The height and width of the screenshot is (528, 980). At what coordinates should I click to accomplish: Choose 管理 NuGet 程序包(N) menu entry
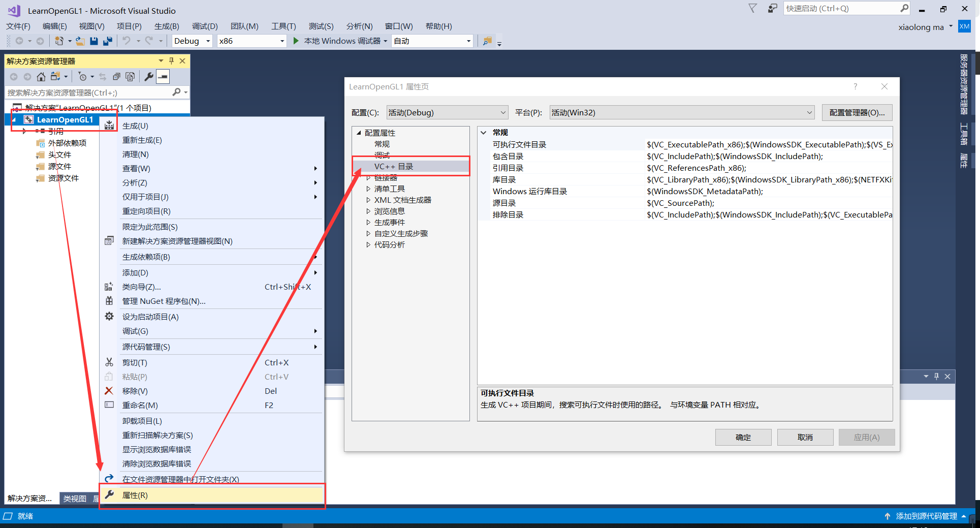(x=212, y=301)
